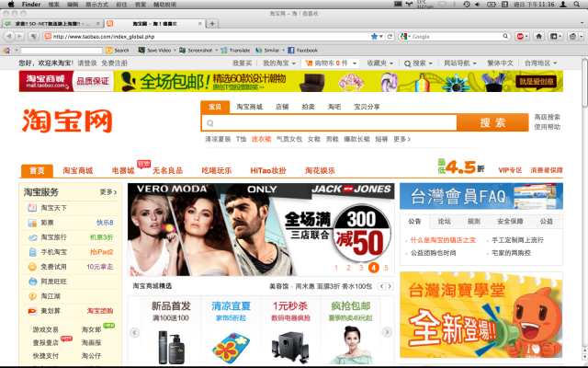
Task: Open the red ABP Adblock icon
Action: point(520,37)
